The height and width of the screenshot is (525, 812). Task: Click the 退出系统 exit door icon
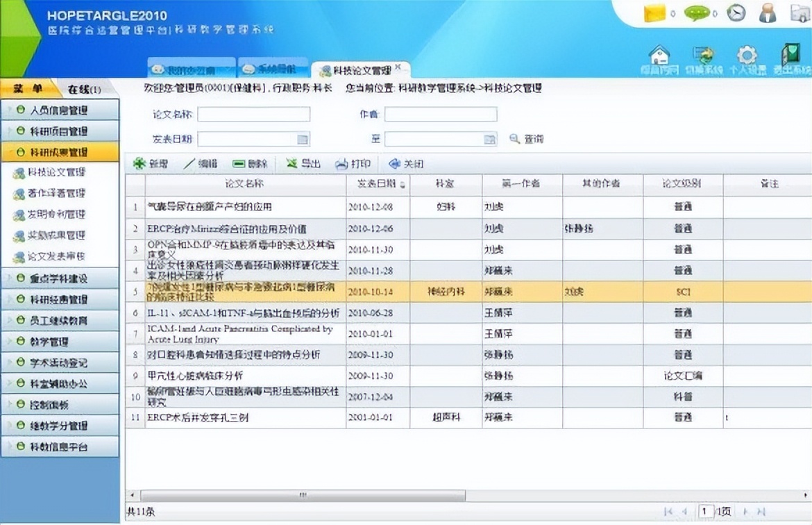(x=789, y=56)
